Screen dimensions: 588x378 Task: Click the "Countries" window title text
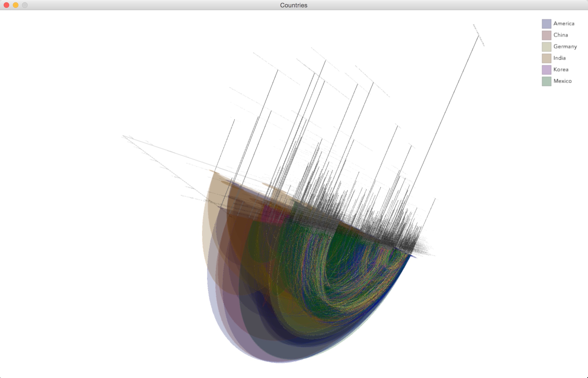294,5
